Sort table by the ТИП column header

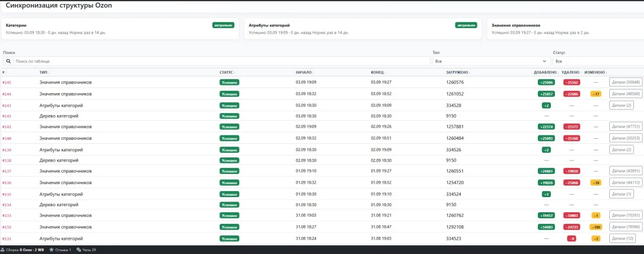44,72
